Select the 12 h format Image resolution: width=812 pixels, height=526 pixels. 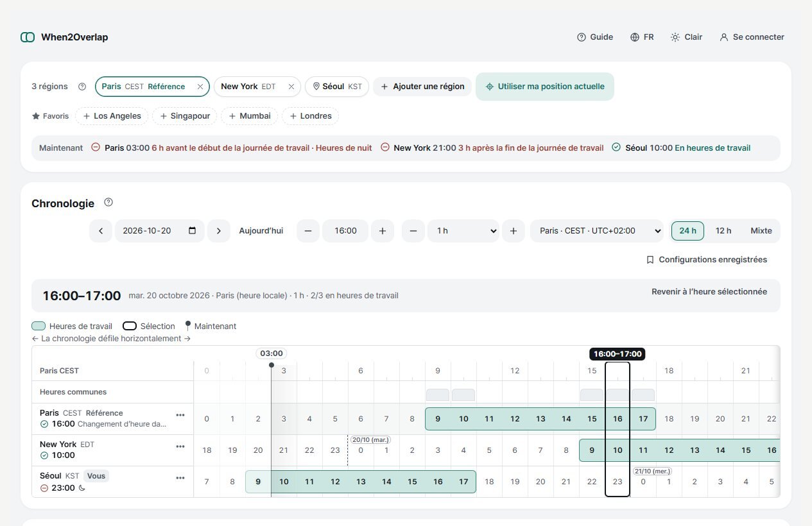pos(723,231)
